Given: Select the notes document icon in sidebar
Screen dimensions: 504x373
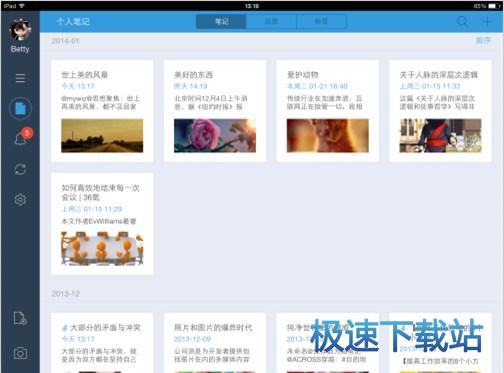Looking at the screenshot, I should coord(20,108).
